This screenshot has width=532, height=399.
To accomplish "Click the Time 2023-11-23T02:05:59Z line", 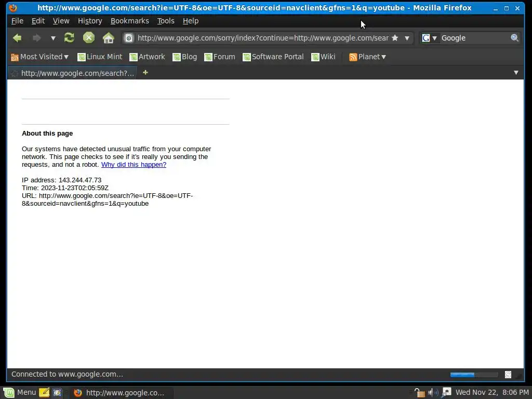I will (x=65, y=188).
